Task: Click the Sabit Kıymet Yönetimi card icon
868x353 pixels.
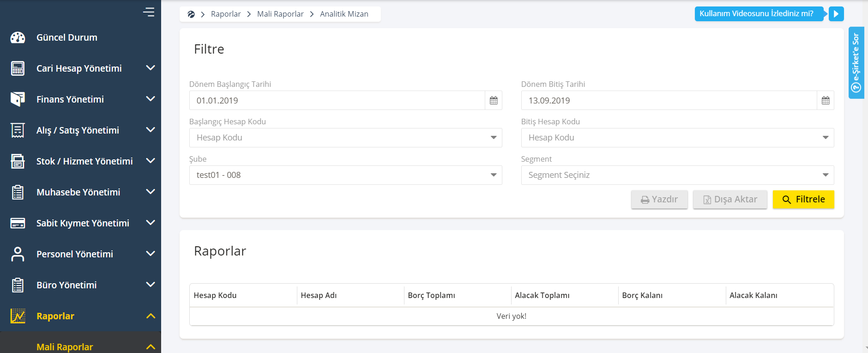Action: [18, 223]
